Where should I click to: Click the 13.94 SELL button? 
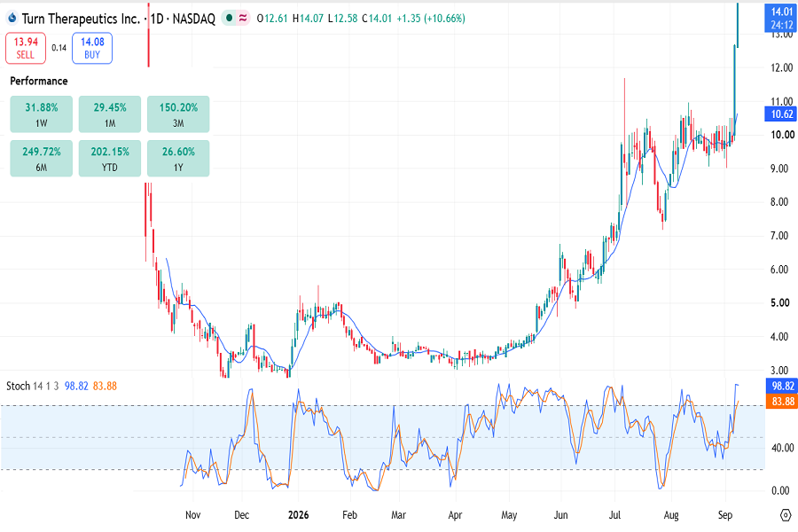[x=26, y=49]
